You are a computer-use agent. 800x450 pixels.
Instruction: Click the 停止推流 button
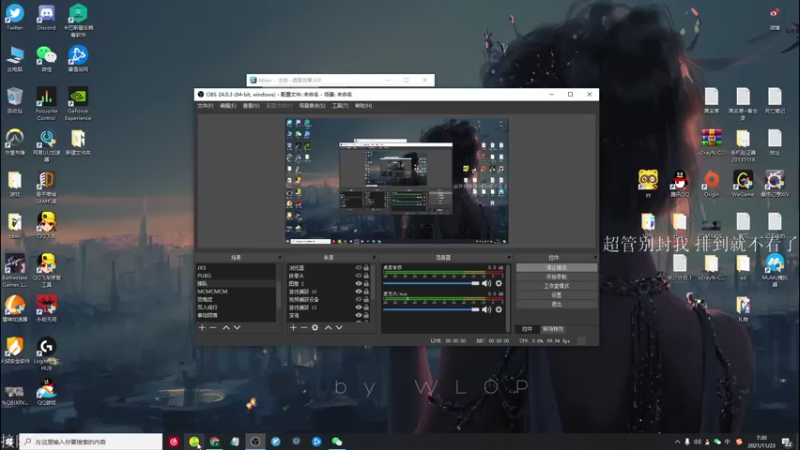[556, 267]
